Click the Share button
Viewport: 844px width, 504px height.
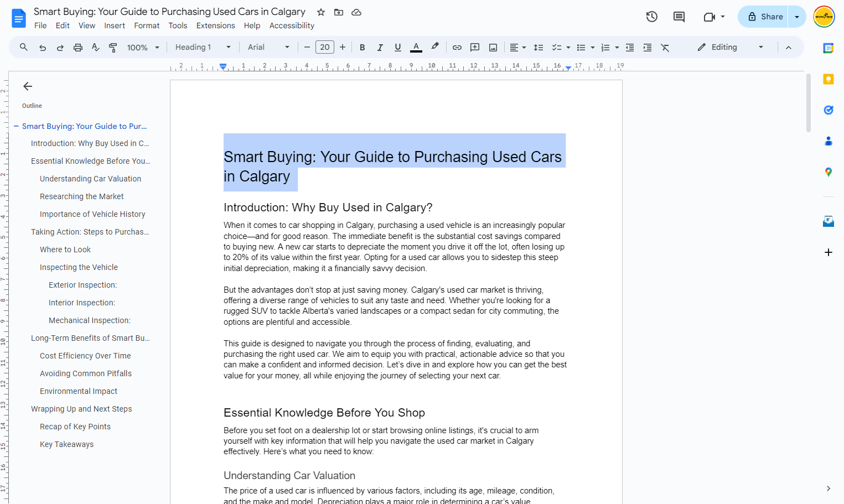coord(763,17)
